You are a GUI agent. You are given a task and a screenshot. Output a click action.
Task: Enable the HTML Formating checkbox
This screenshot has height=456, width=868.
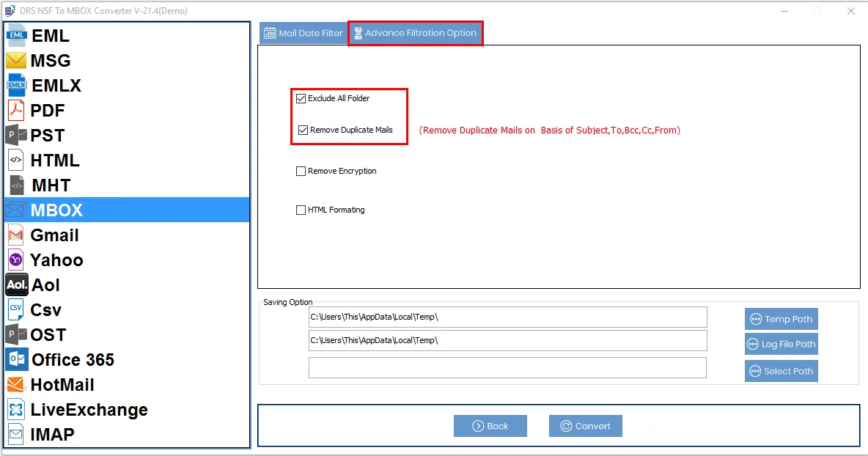tap(301, 210)
